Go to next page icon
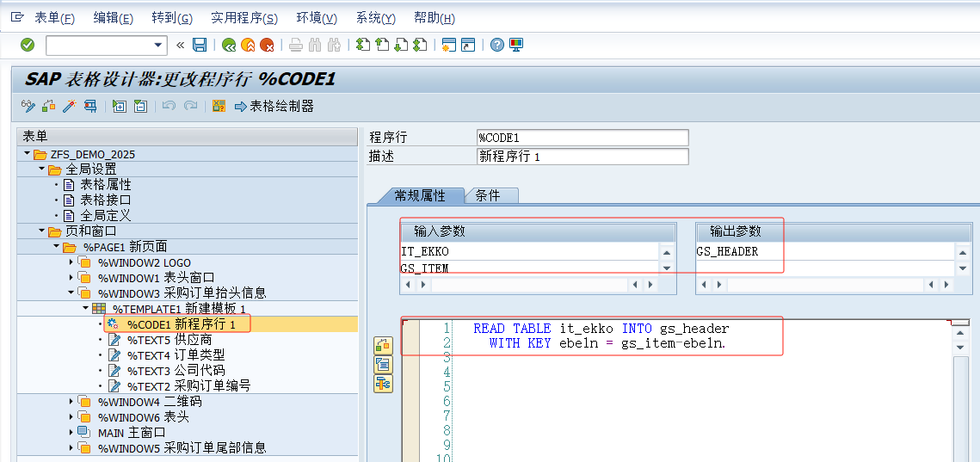The height and width of the screenshot is (462, 980). pyautogui.click(x=401, y=45)
